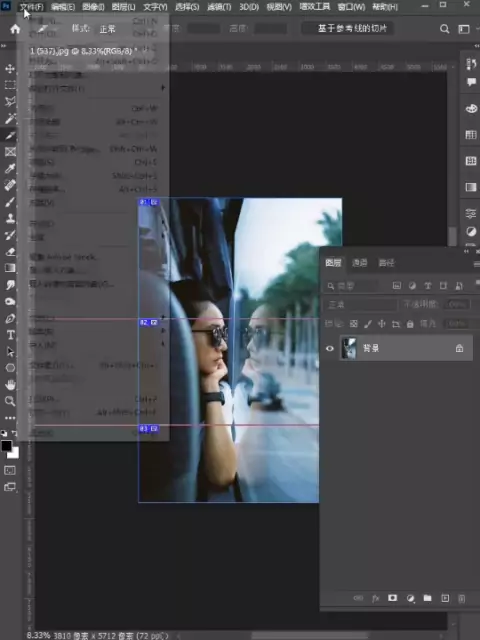
Task: Open the 图像(I) menu
Action: [93, 7]
